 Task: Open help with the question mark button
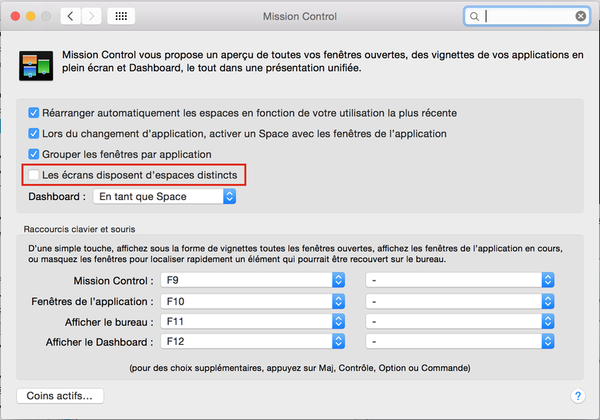click(578, 396)
